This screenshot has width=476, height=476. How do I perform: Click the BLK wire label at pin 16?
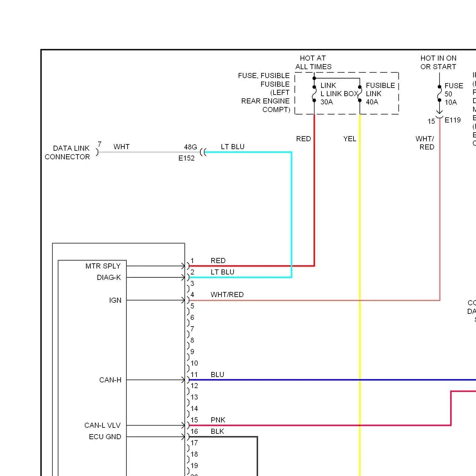click(x=217, y=431)
